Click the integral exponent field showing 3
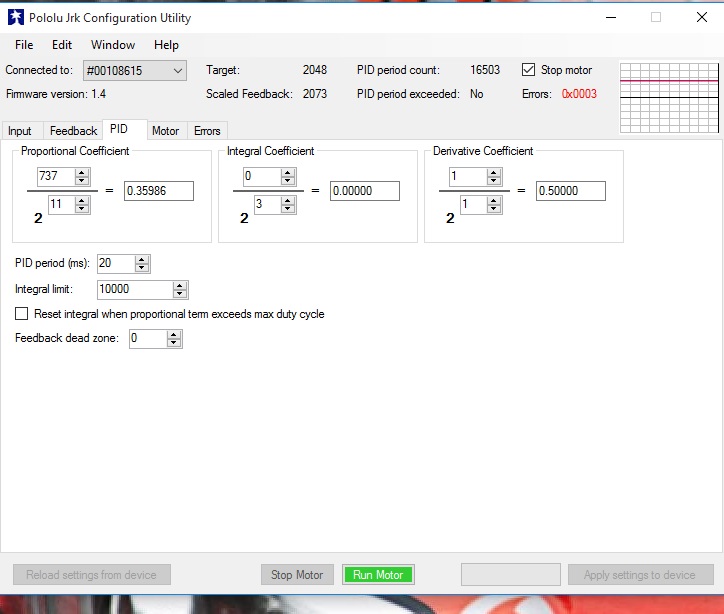Viewport: 724px width, 614px height. [x=267, y=204]
